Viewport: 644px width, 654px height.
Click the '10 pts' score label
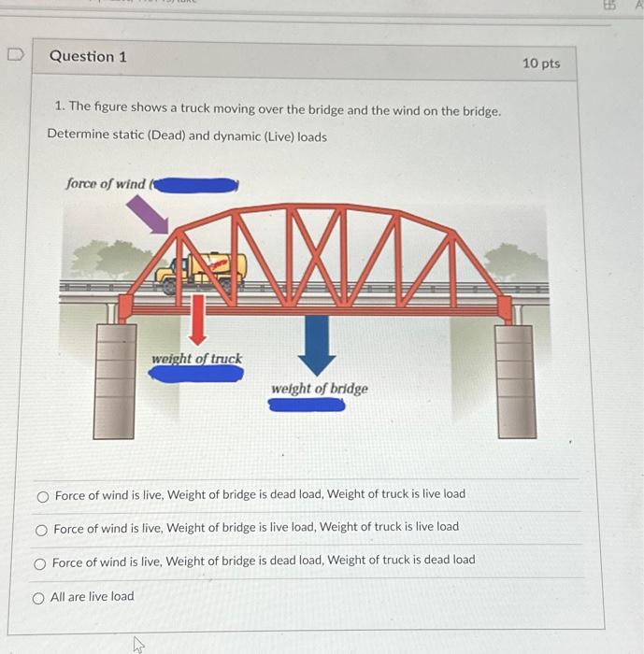541,64
